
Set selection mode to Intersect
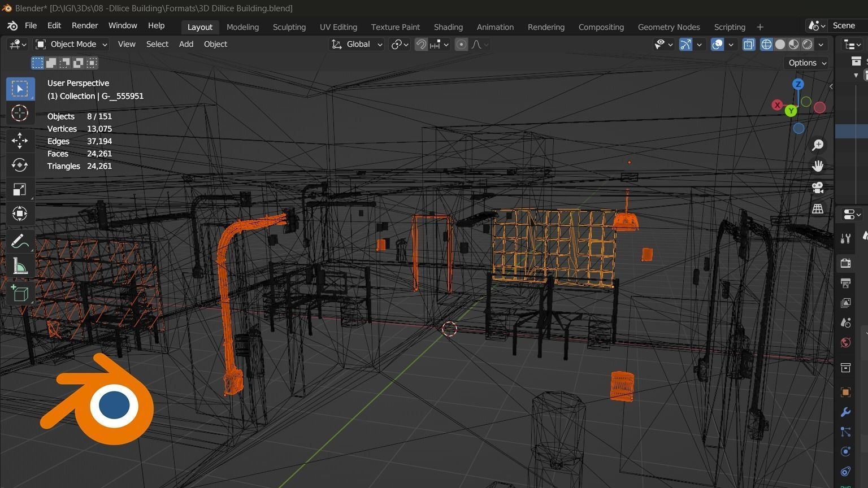point(92,63)
